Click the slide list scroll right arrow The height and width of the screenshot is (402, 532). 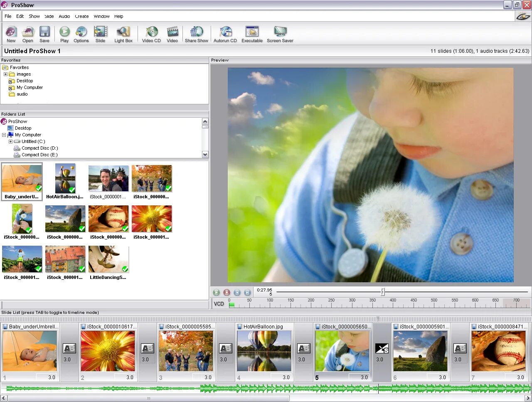pyautogui.click(x=528, y=398)
